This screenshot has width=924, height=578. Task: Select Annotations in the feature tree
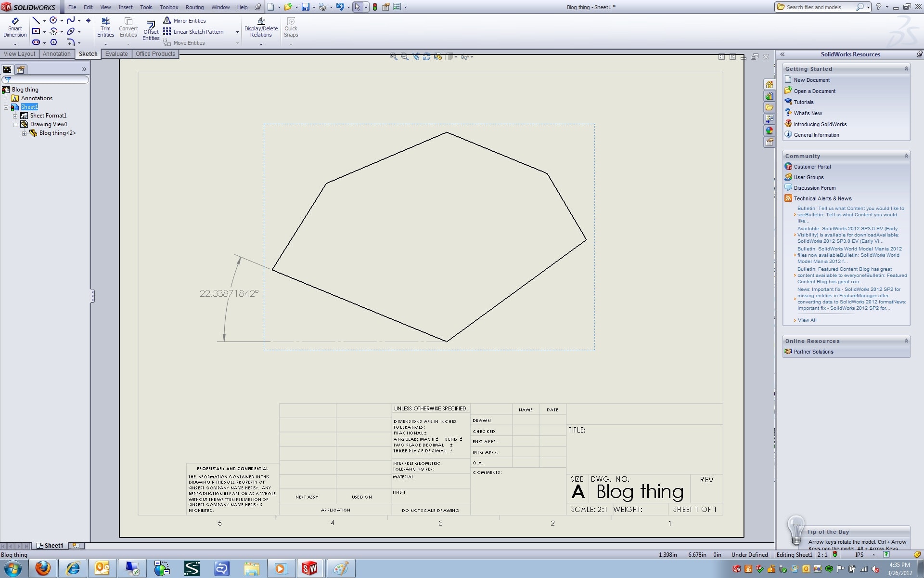tap(37, 98)
